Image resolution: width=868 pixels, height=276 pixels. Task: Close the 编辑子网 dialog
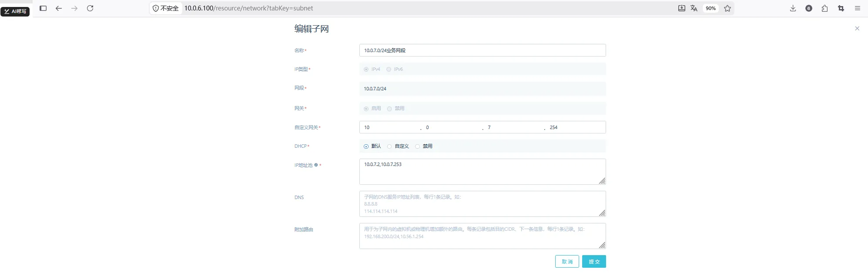point(857,28)
